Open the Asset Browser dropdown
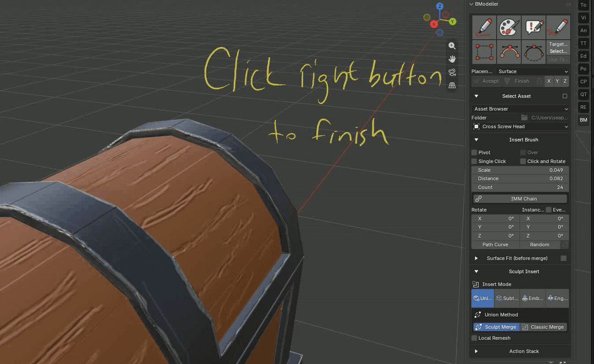Viewport: 594px width, 364px height. 520,109
